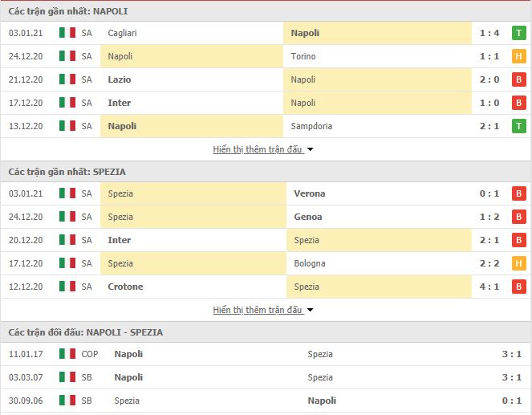Click the green T badge for Napoli vs Sampdoria
Viewport: 532px width, 415px height.
519,126
